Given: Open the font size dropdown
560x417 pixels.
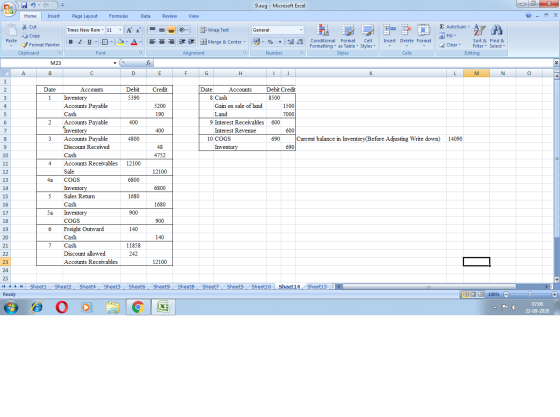Looking at the screenshot, I should (120, 30).
